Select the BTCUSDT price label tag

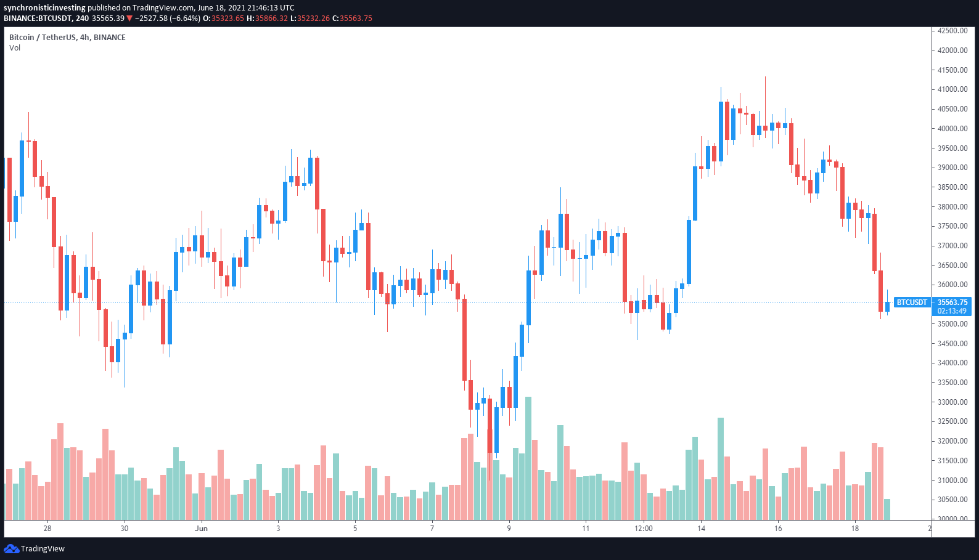[911, 302]
